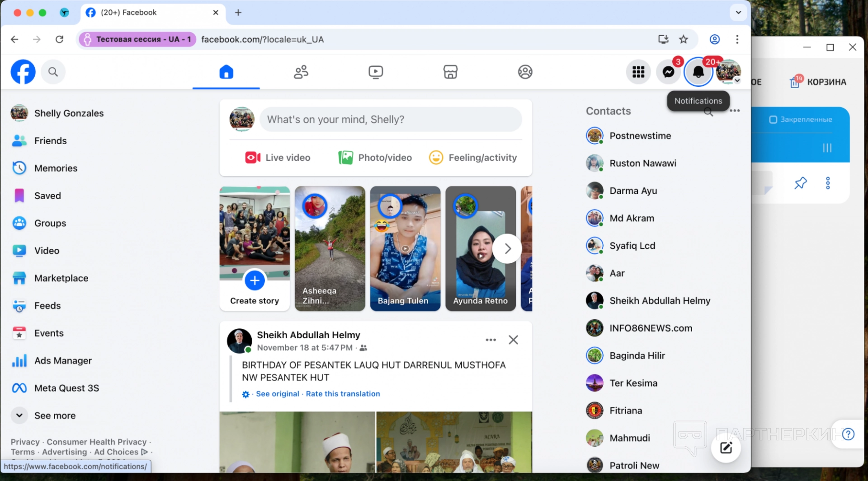Click the See original link
The image size is (868, 481).
[x=278, y=394]
